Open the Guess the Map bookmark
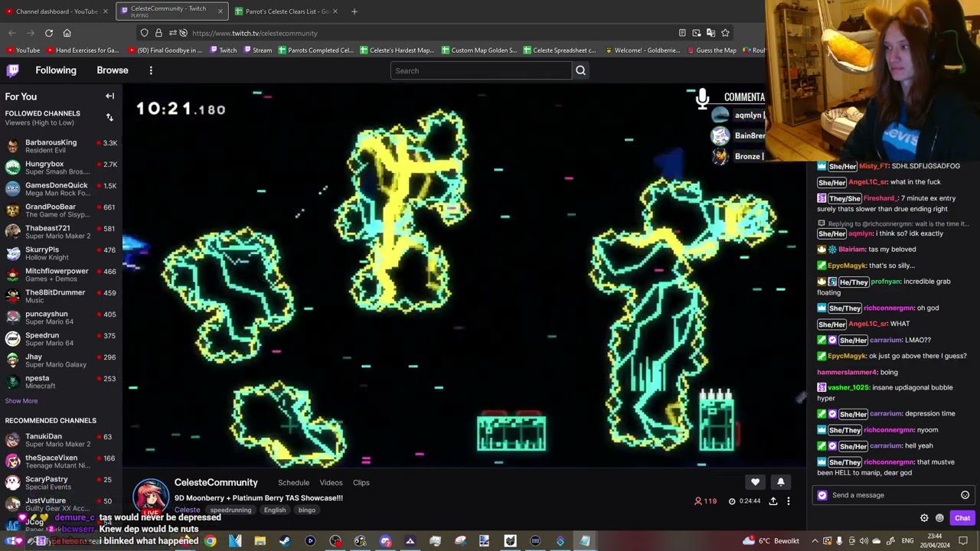Viewport: 980px width, 551px height. (711, 51)
